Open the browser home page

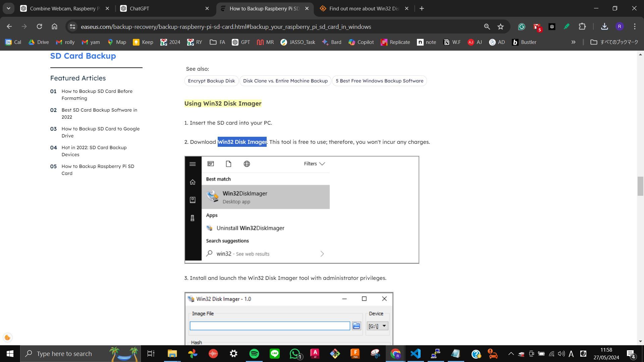(54, 26)
